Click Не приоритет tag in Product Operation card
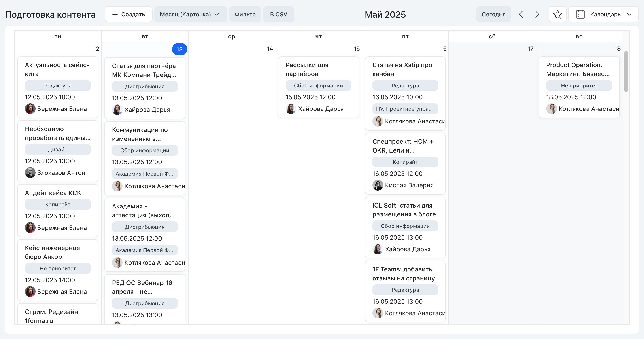The image size is (644, 339). (579, 85)
